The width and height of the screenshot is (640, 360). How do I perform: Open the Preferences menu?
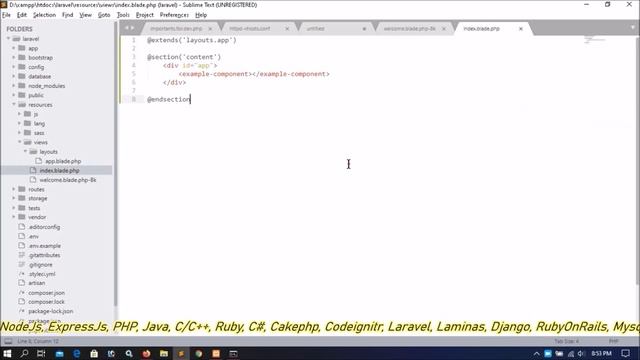(x=174, y=15)
